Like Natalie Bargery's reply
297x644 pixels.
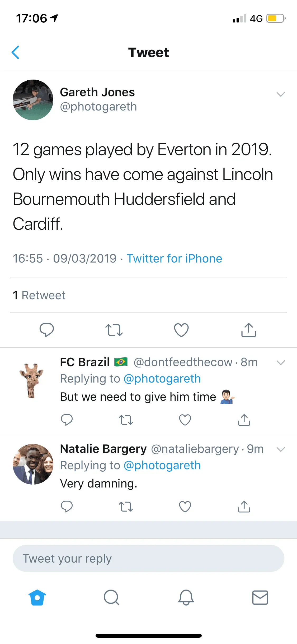(x=185, y=507)
